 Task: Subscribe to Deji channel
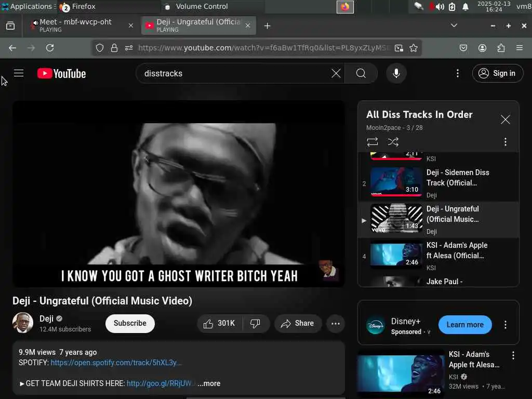click(130, 323)
